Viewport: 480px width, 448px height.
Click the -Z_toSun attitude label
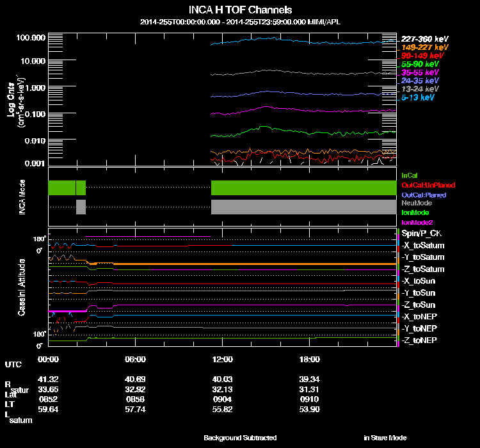pos(419,305)
